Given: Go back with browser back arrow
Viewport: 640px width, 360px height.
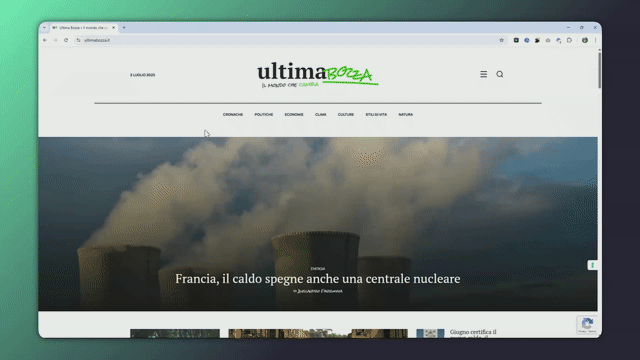Looking at the screenshot, I should [45, 40].
